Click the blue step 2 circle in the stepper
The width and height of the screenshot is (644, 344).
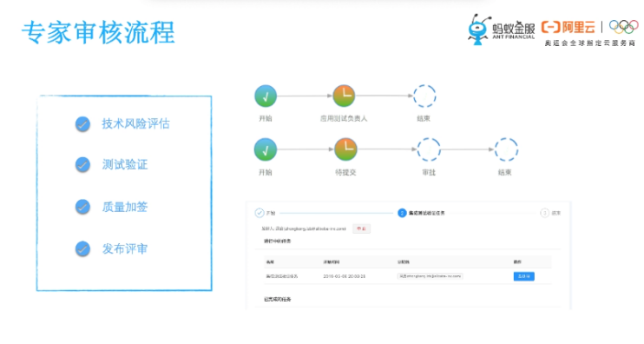(x=402, y=213)
